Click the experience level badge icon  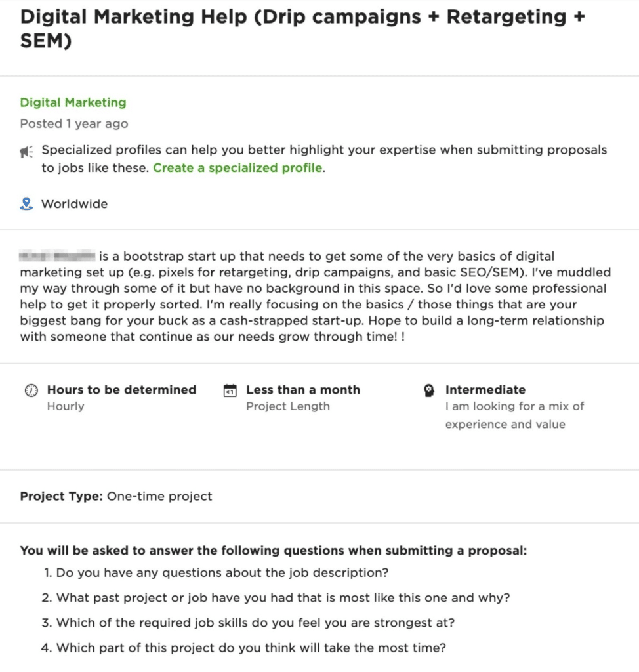430,390
